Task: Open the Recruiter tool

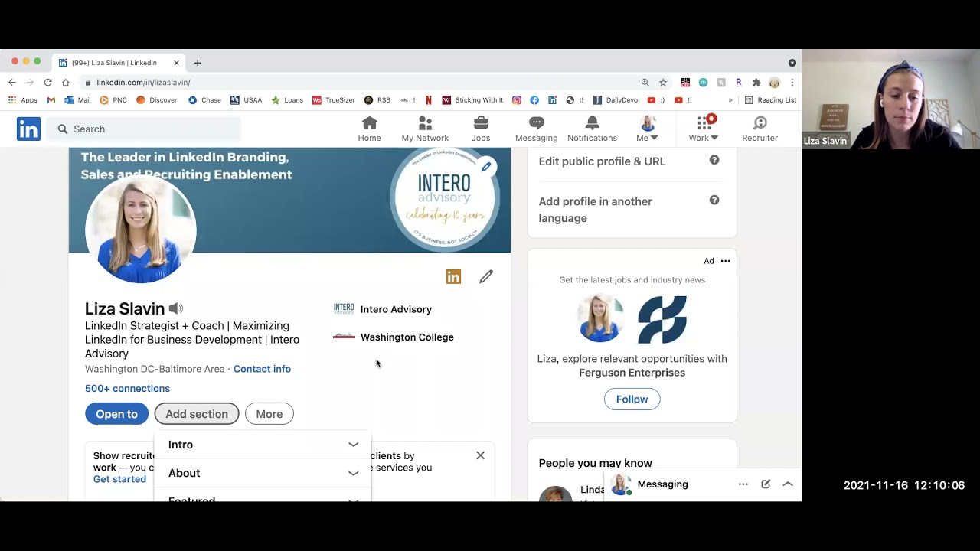Action: (759, 129)
